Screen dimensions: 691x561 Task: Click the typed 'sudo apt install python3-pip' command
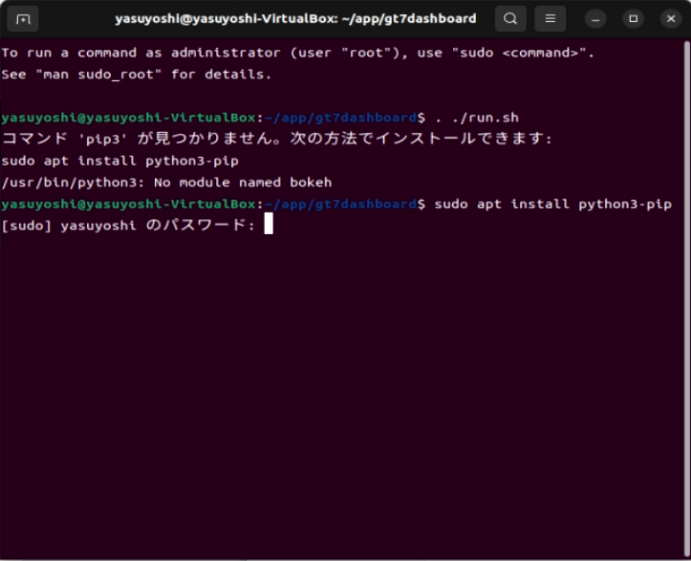(x=553, y=204)
